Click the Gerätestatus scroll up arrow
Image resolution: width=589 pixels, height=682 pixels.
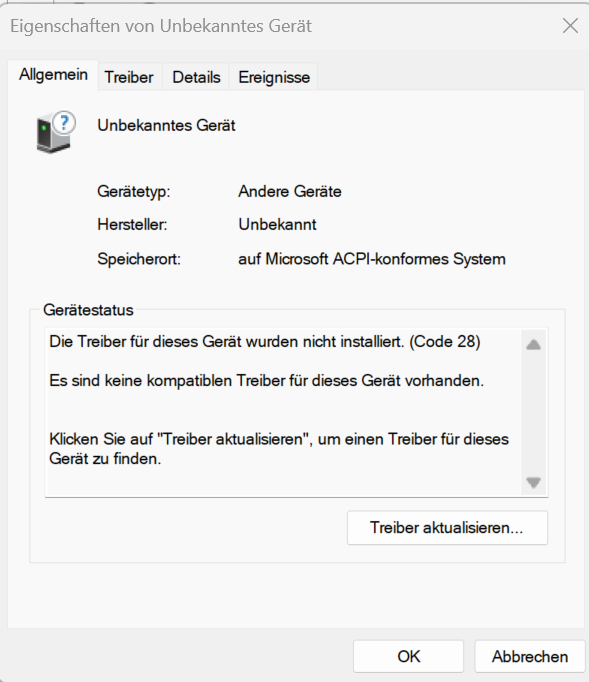point(533,345)
